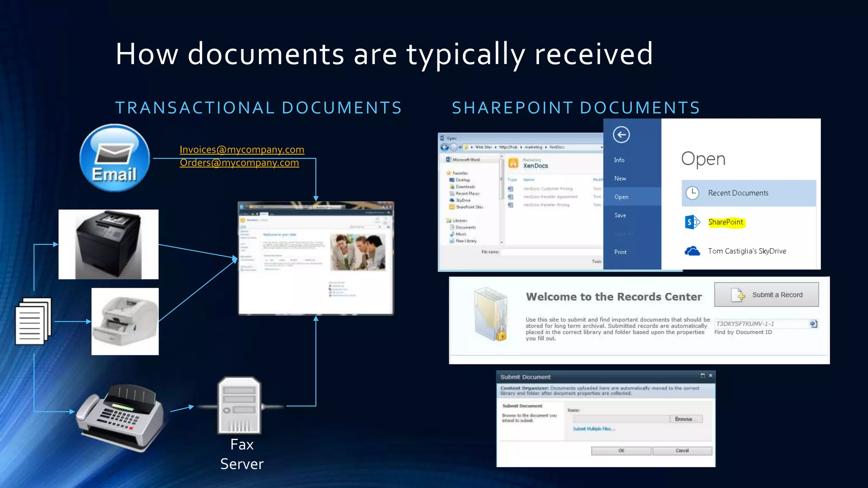The image size is (868, 488).
Task: Click the orange XenDocs library icon
Action: pyautogui.click(x=513, y=163)
